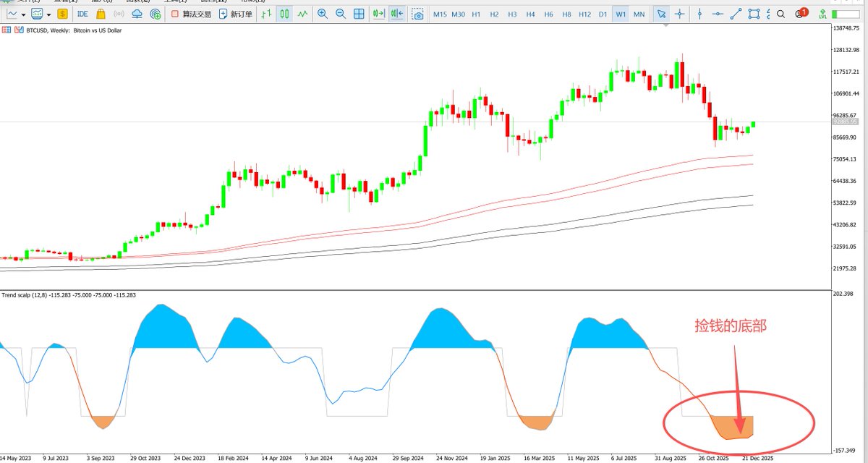
Task: Open the cloud hosting icon
Action: 137,14
